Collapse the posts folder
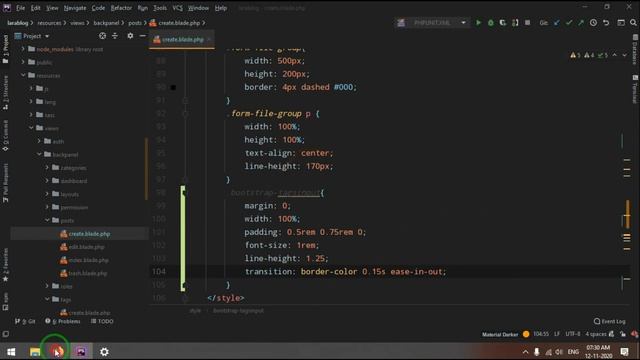640x360 pixels. point(47,220)
